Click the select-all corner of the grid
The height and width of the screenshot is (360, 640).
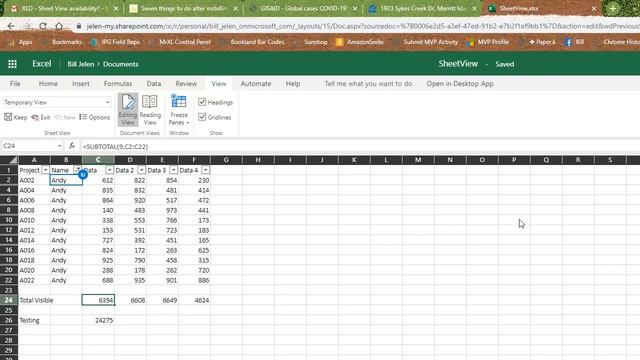tap(9, 160)
